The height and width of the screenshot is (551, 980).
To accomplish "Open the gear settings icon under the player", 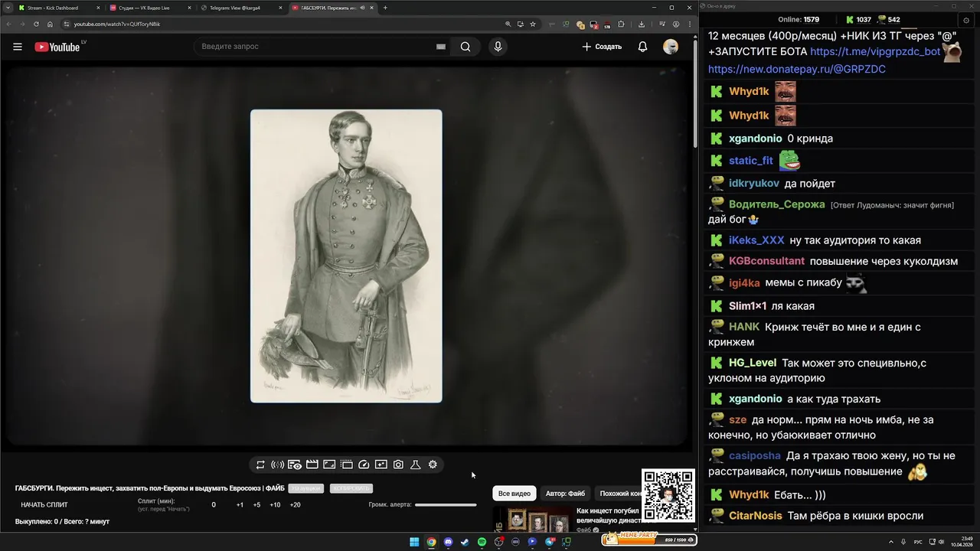I will tap(433, 465).
